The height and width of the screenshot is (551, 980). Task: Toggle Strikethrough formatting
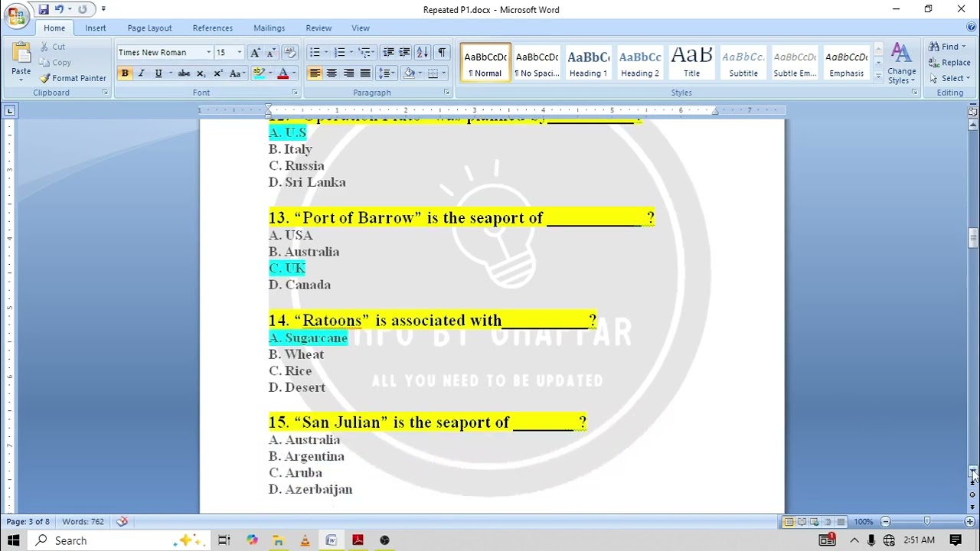point(184,73)
